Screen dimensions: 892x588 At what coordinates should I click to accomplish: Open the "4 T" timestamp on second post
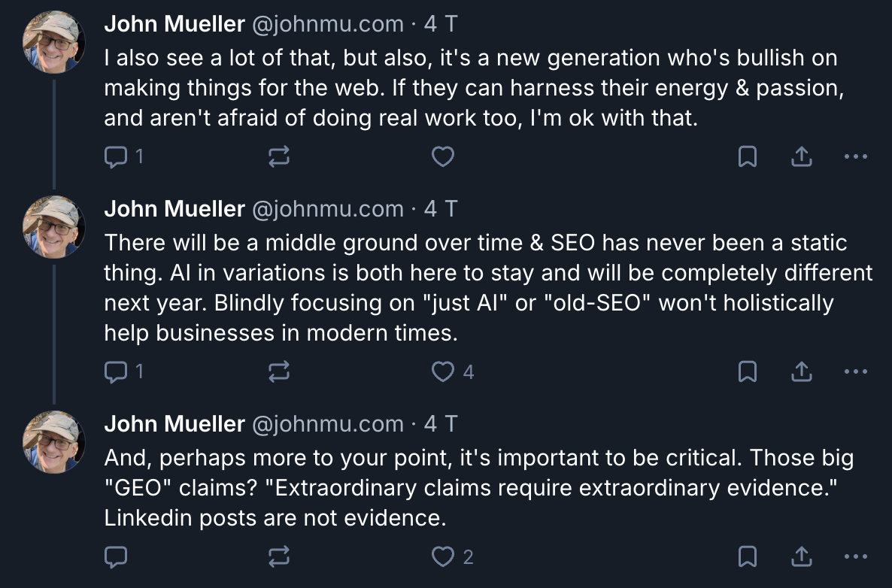[440, 209]
